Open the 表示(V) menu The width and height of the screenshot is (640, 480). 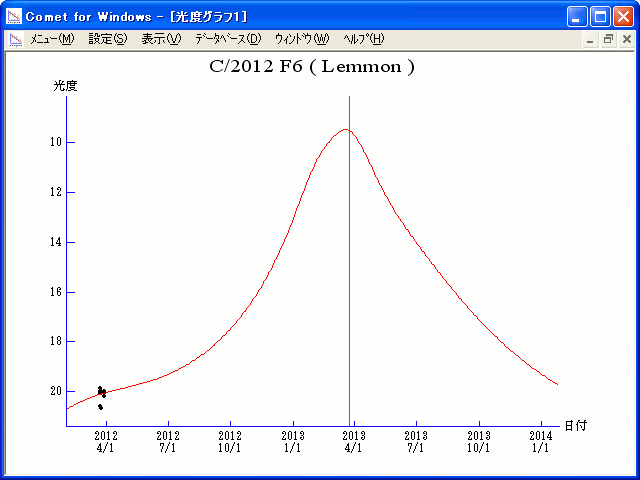click(x=161, y=39)
